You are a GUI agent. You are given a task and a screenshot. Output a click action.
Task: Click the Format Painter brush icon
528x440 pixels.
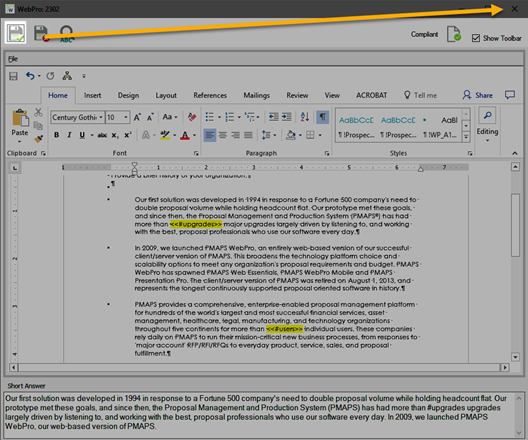38,138
